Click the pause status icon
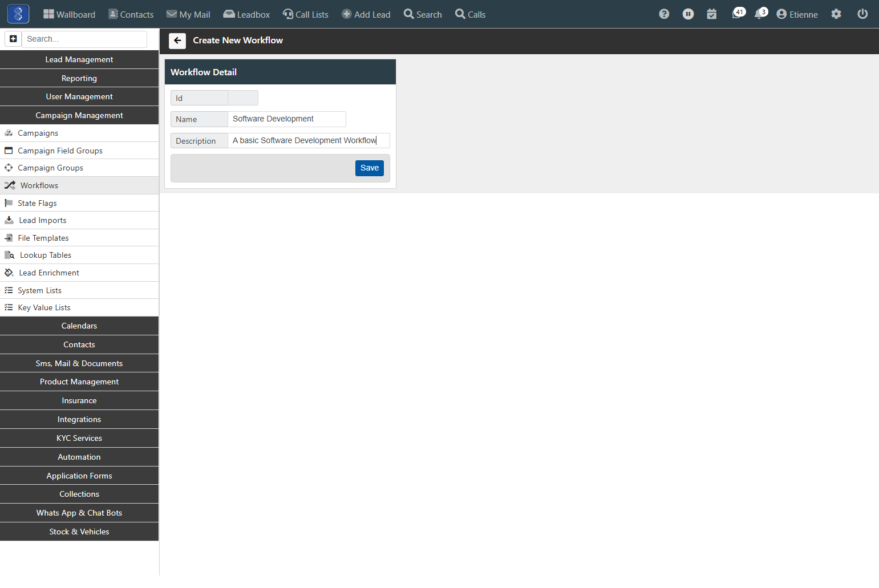The image size is (879, 588). [x=688, y=14]
